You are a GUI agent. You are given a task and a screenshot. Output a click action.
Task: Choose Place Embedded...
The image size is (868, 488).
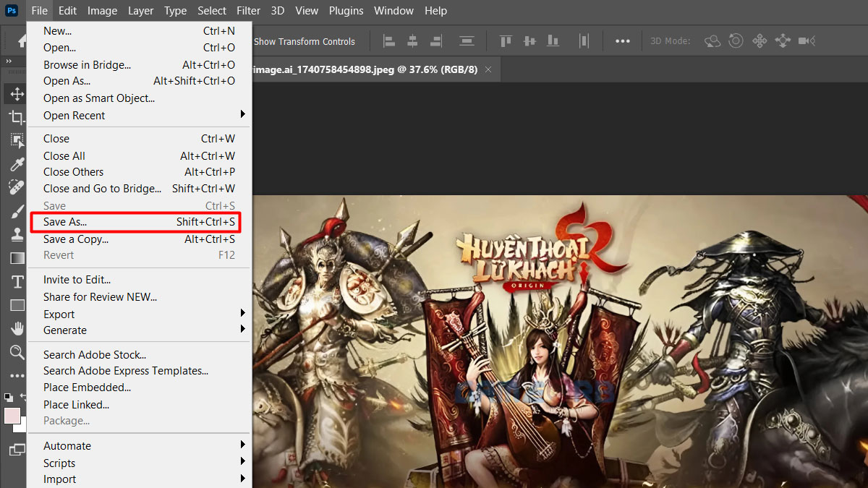[139, 387]
